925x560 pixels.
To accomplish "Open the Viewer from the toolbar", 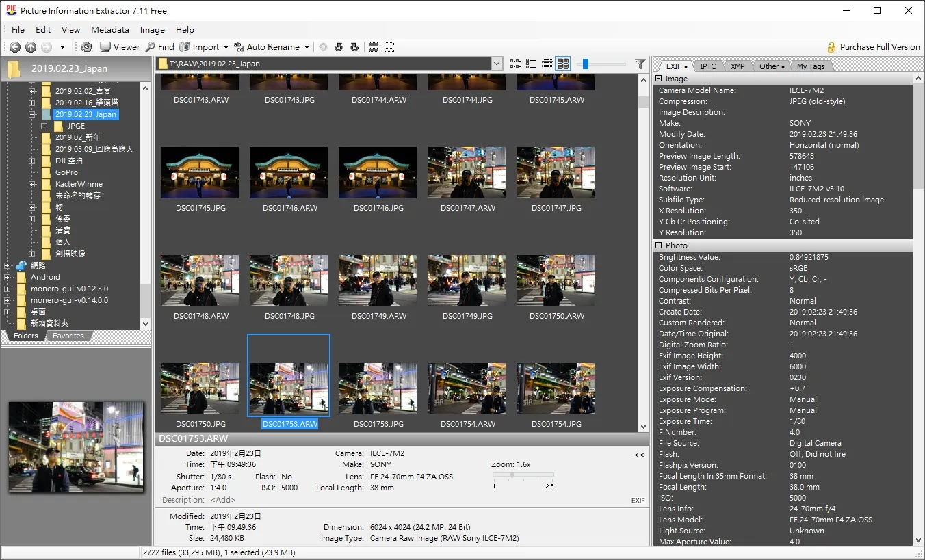I will (x=120, y=47).
